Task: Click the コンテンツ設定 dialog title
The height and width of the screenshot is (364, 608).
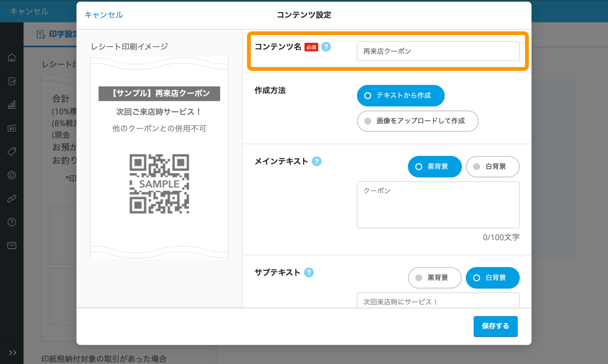Action: tap(304, 15)
